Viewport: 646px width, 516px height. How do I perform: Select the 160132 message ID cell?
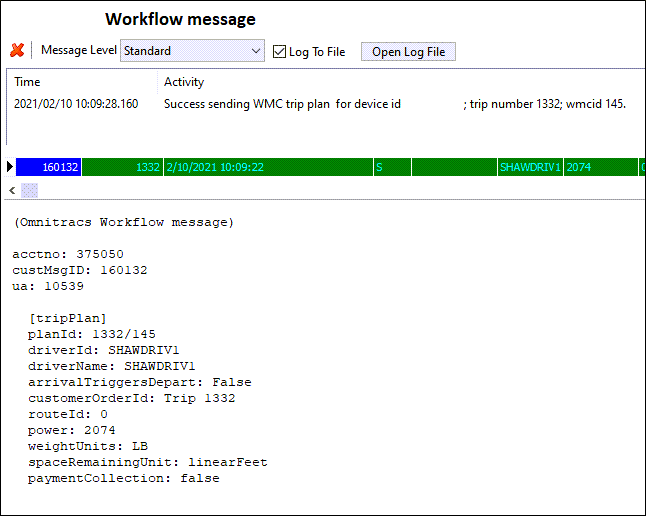49,167
